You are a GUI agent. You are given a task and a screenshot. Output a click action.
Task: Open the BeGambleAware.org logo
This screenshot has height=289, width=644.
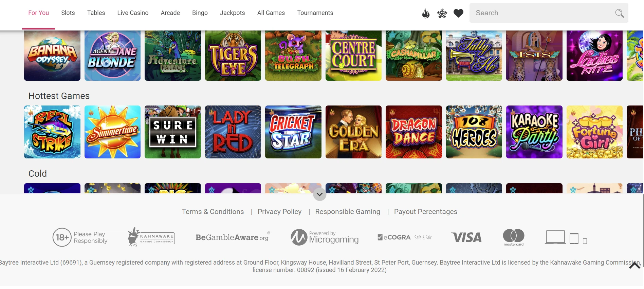tap(233, 237)
